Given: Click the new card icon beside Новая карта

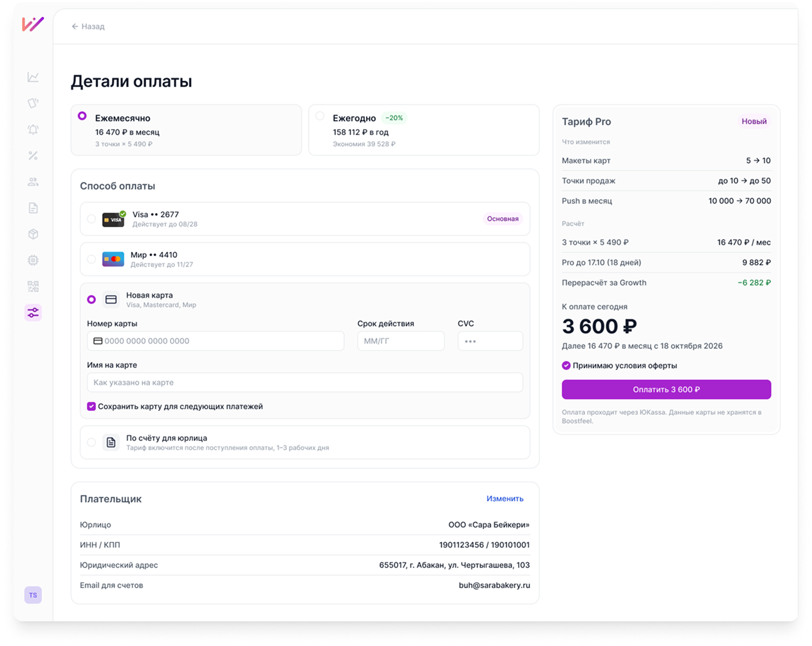Looking at the screenshot, I should 111,299.
